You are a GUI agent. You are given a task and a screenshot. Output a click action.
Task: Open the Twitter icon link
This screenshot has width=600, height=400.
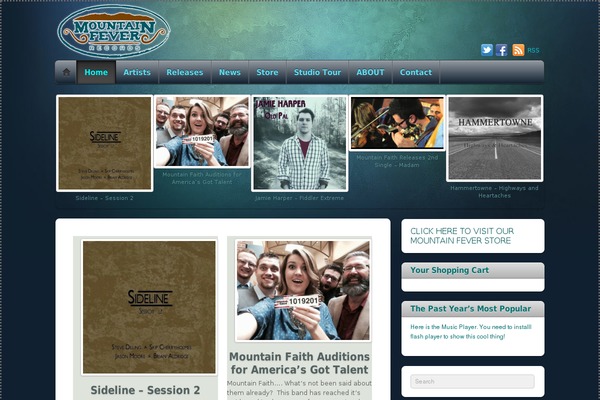[x=487, y=50]
